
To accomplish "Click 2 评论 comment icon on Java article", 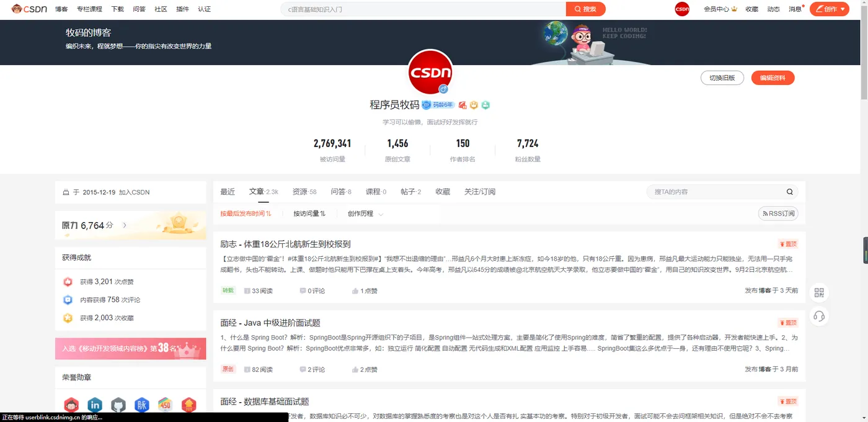I will pyautogui.click(x=303, y=369).
